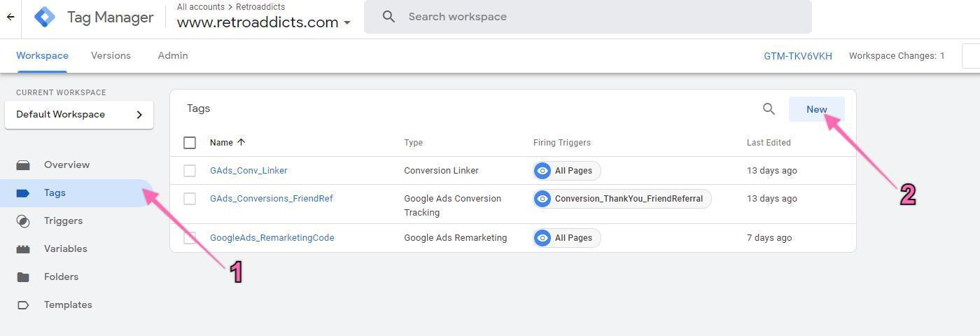Click the Templates sidebar icon
This screenshot has height=336, width=980.
point(23,305)
